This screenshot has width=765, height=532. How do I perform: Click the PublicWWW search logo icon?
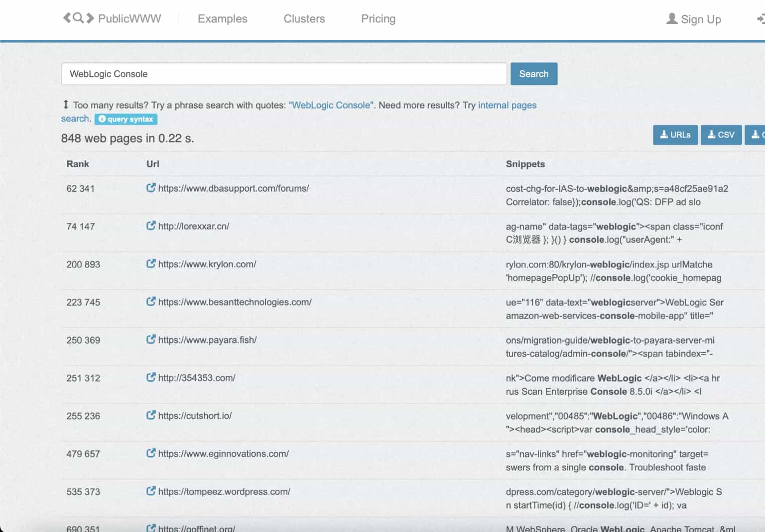(x=79, y=18)
